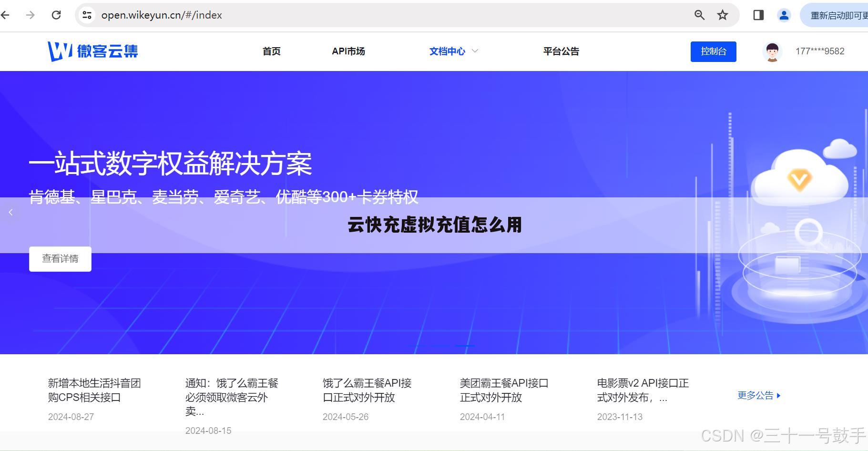868x451 pixels.
Task: Open notice 通知：饿了么霸王餐必须领取微客云外卖
Action: [x=232, y=397]
